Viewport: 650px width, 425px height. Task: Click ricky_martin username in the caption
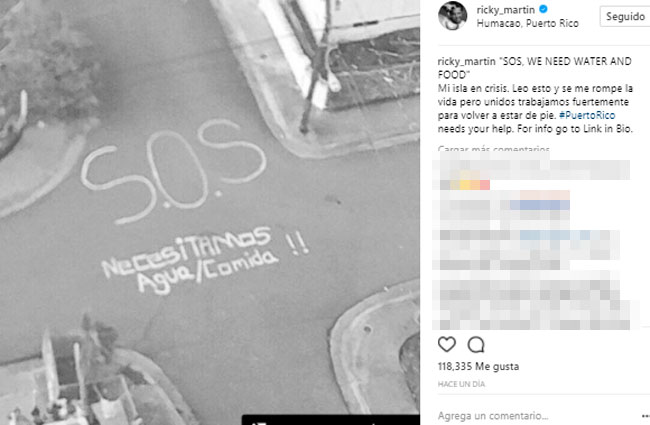pyautogui.click(x=466, y=62)
